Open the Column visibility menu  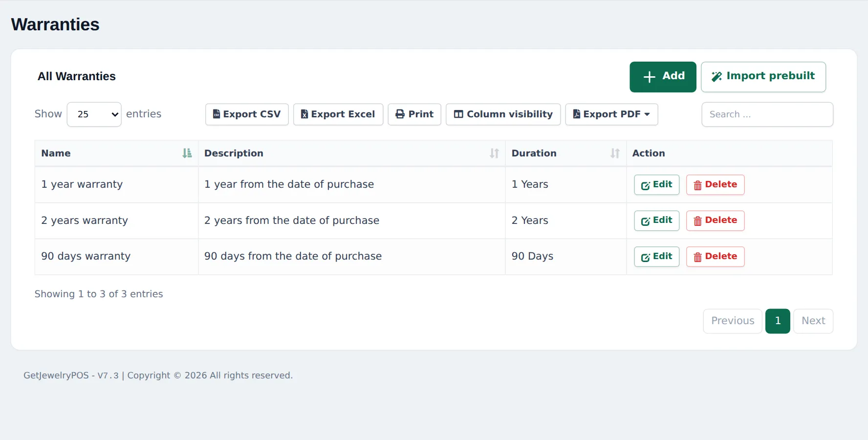(x=503, y=114)
